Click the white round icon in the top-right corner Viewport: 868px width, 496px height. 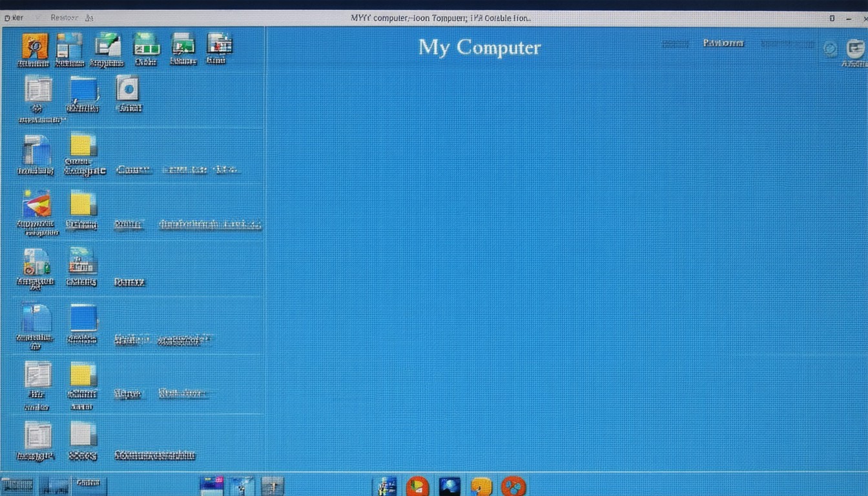coord(855,48)
